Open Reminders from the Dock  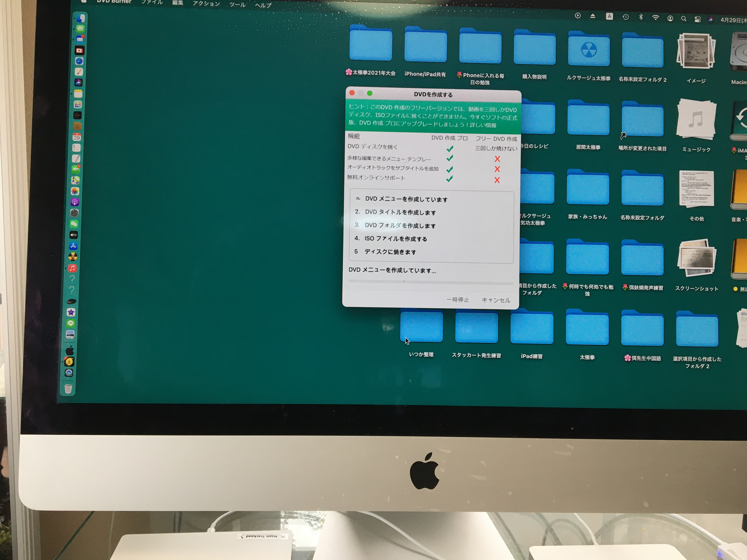(76, 148)
